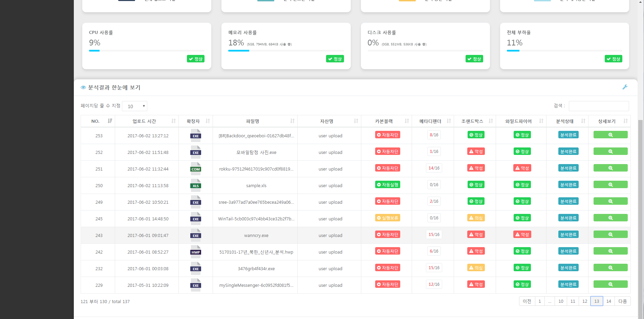Viewport: 644px width, 319px height.
Task: Click the 검색 search input field
Action: point(599,106)
